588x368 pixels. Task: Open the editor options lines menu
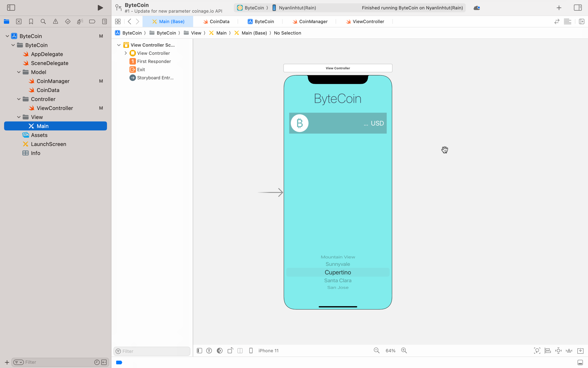[x=568, y=21]
